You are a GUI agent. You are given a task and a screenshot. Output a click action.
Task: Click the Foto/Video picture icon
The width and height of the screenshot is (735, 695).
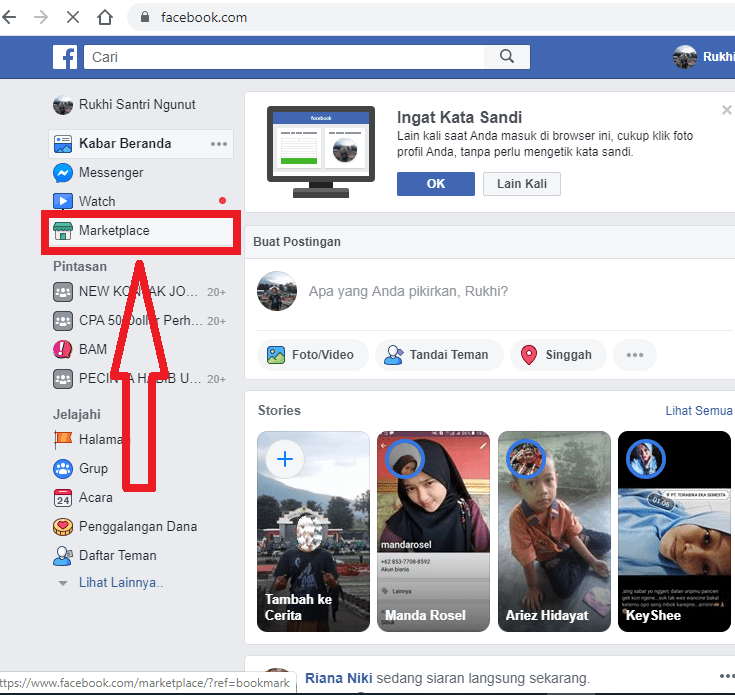coord(276,355)
